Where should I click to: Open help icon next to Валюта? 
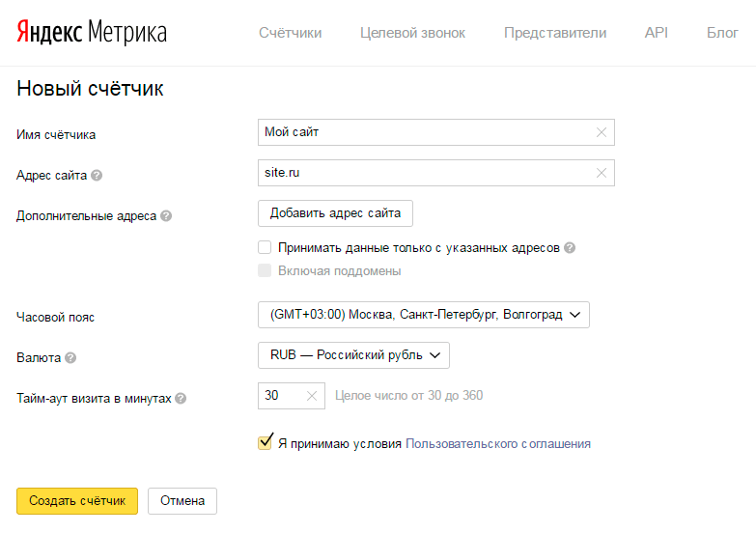(70, 357)
